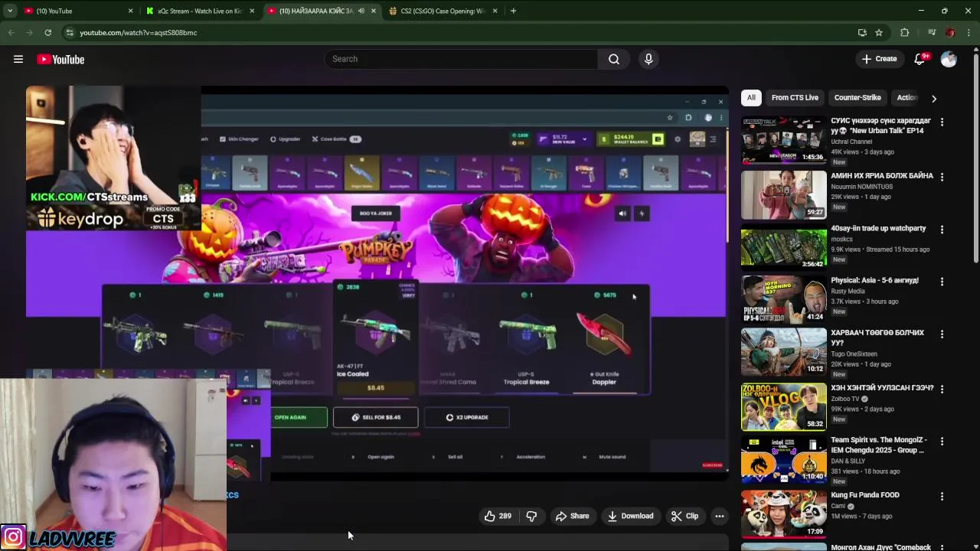The width and height of the screenshot is (980, 551).
Task: Open the Physical: Asia 5-6 thumbnail
Action: pos(783,299)
